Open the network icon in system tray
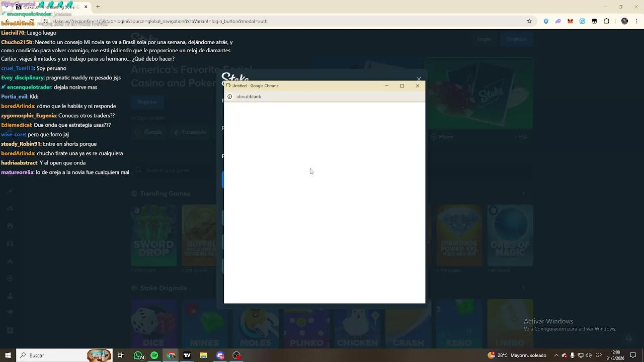644x362 pixels. tap(580, 355)
